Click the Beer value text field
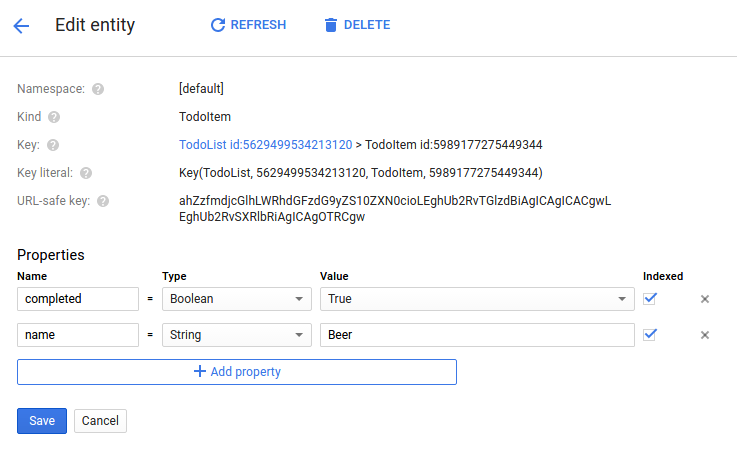The image size is (737, 451). pos(477,335)
